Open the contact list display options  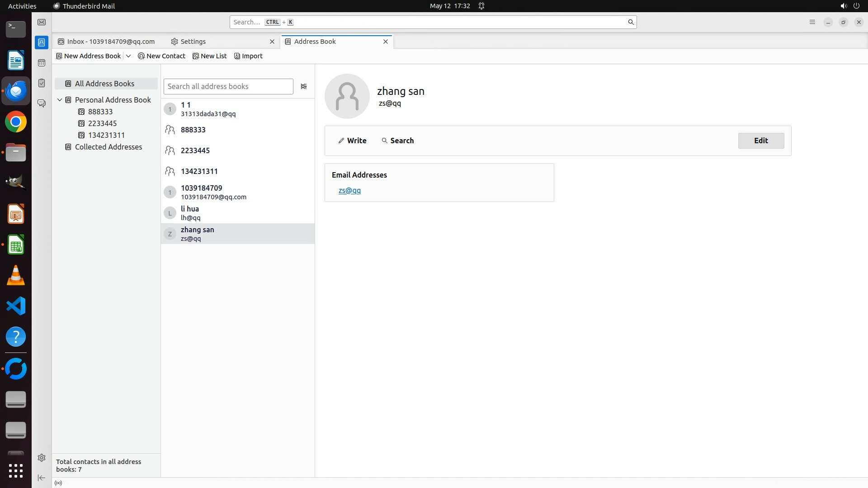coord(304,86)
